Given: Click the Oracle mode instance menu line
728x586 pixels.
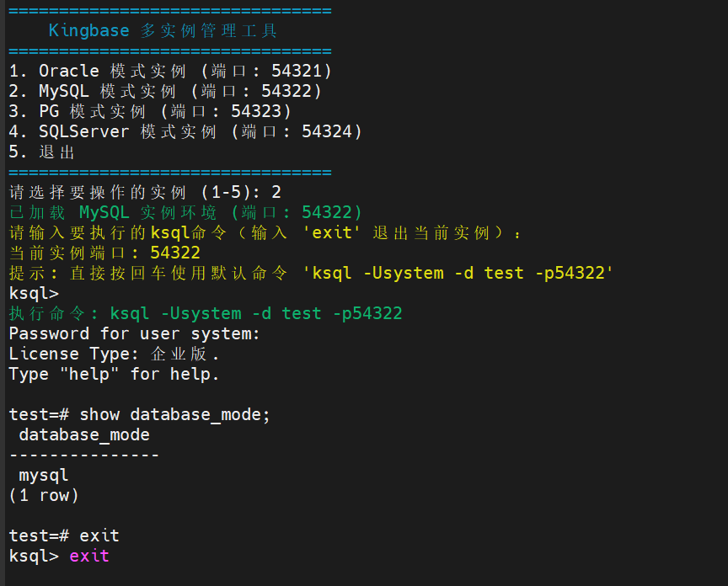Looking at the screenshot, I should pyautogui.click(x=170, y=72).
